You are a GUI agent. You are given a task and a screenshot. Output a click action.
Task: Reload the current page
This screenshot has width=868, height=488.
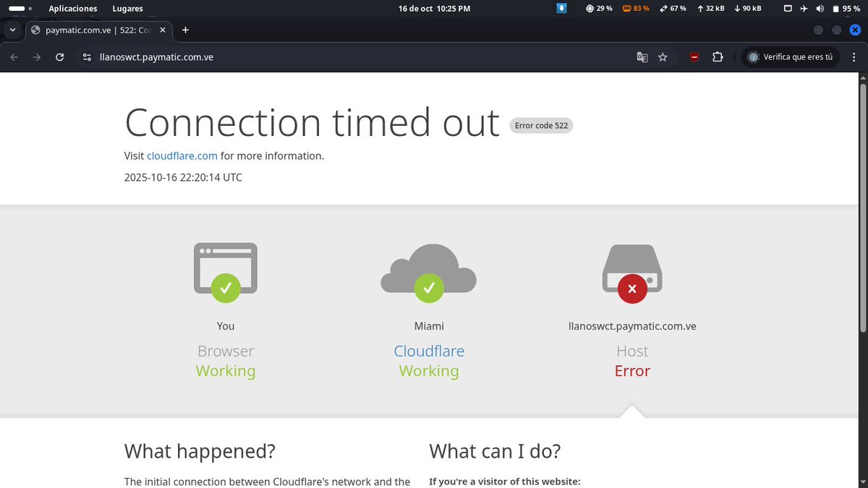click(60, 57)
